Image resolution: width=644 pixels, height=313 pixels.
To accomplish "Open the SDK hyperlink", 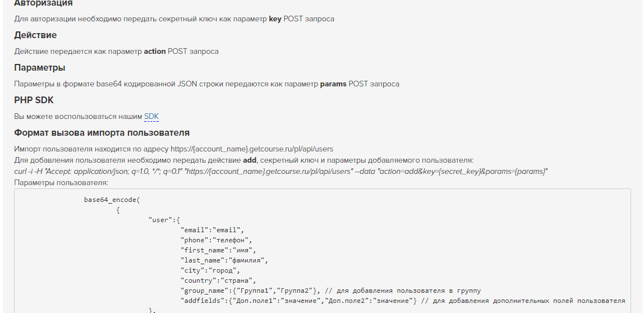I will point(151,117).
